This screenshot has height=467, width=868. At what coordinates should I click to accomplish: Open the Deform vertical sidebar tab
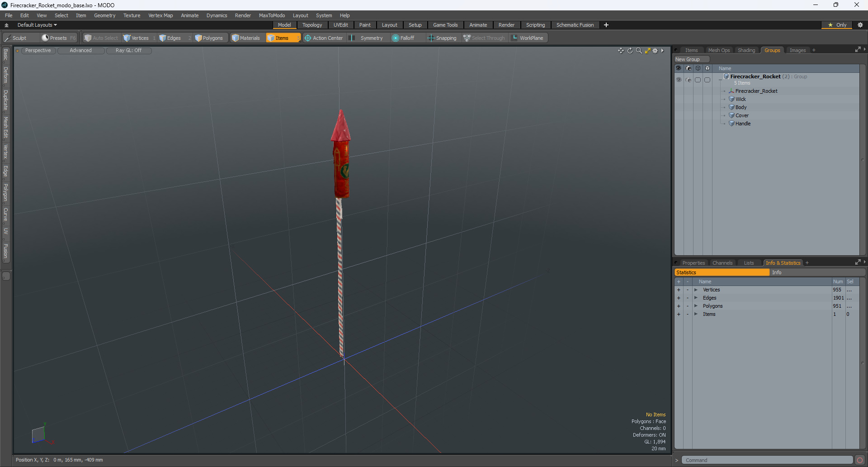click(x=5, y=75)
